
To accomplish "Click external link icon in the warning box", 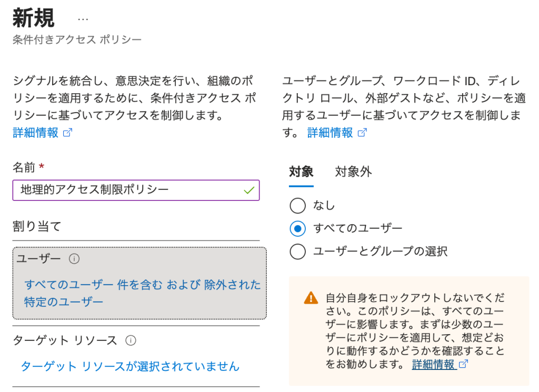I will pyautogui.click(x=463, y=364).
